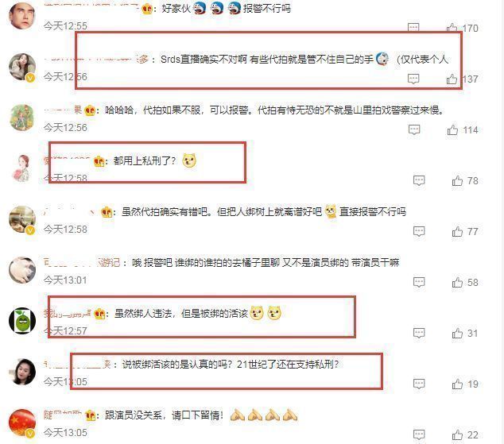The image size is (504, 444).
Task: Click timestamp 今天13:01
Action: pos(65,280)
